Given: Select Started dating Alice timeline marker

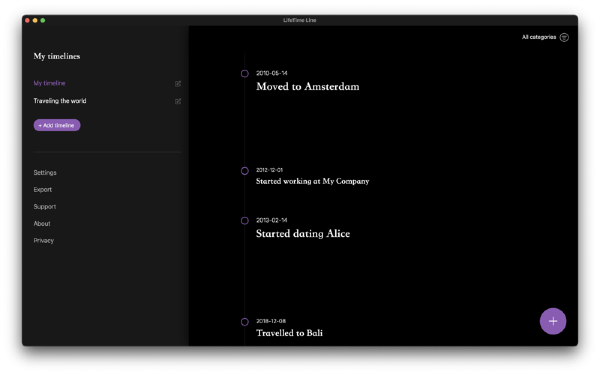Looking at the screenshot, I should coord(245,220).
